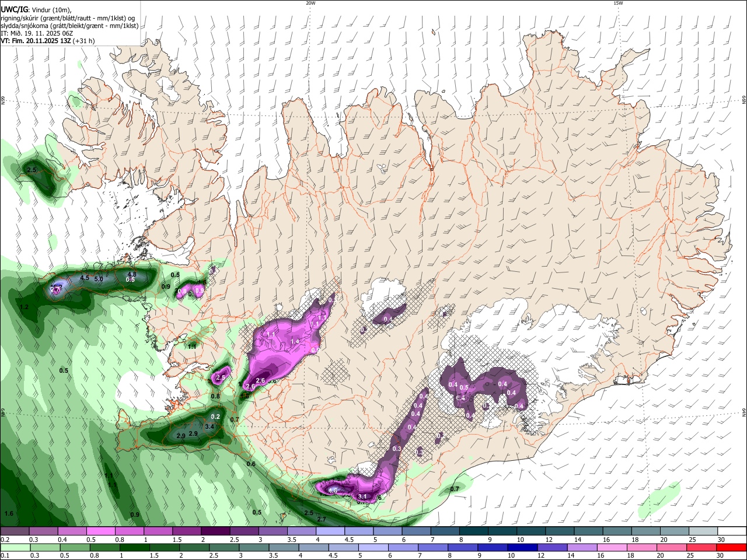Click the 15W longitude label

[618, 3]
